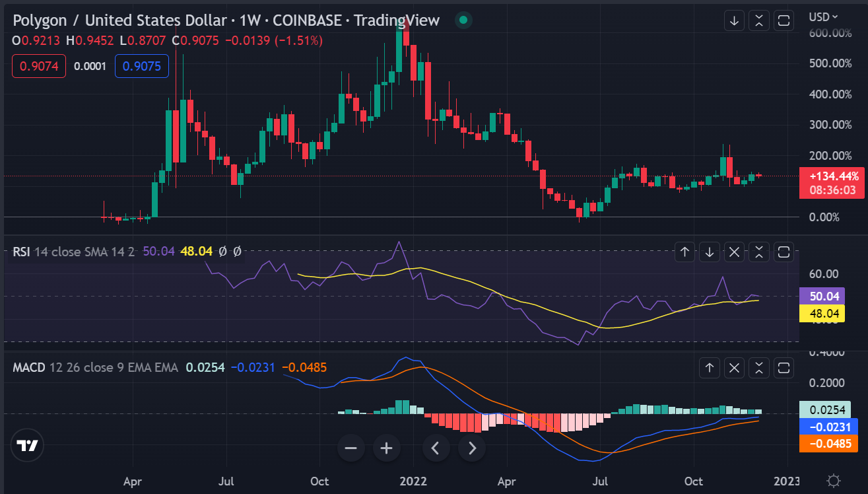The image size is (868, 494).
Task: Open USD currency dropdown
Action: pyautogui.click(x=824, y=17)
